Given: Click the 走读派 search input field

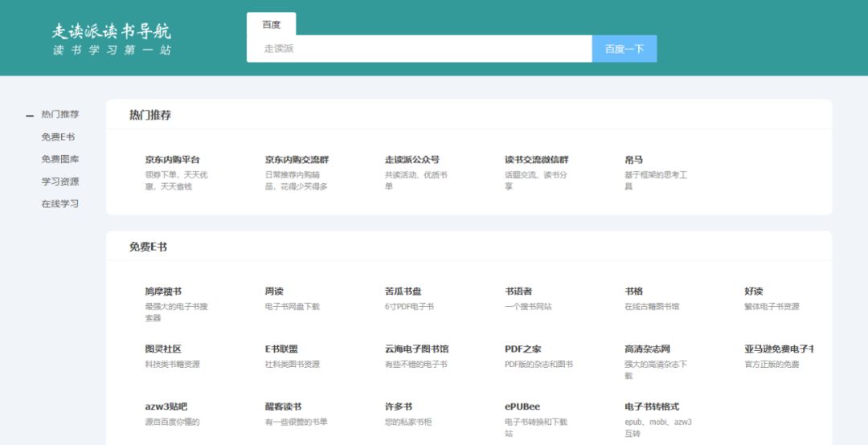Looking at the screenshot, I should (x=419, y=49).
